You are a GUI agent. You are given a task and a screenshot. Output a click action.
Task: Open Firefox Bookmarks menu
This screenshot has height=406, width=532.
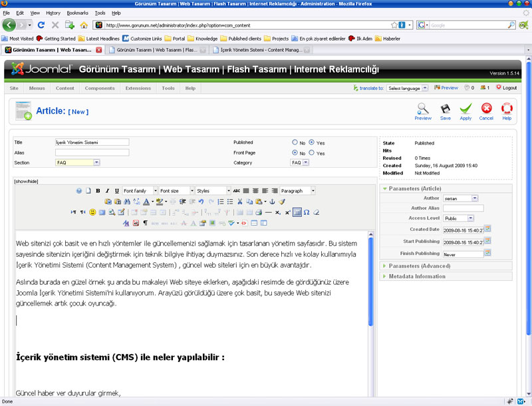coord(77,13)
